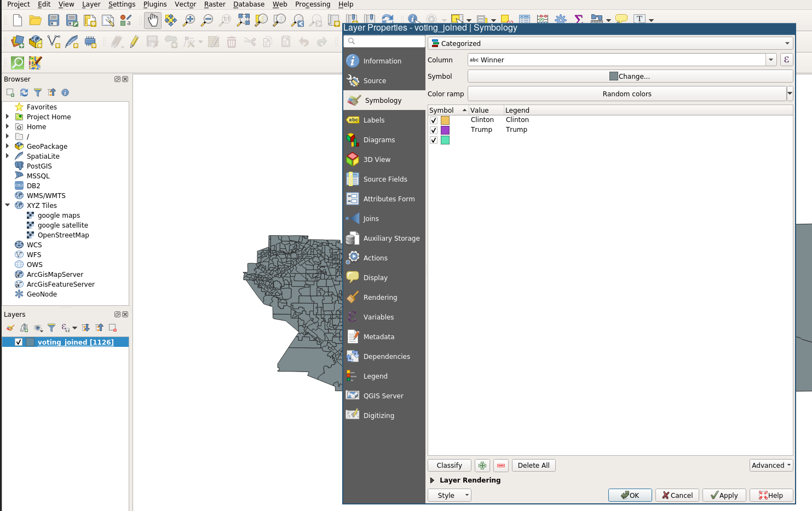Open the Joins section in sidebar
Image resolution: width=812 pixels, height=511 pixels.
371,219
